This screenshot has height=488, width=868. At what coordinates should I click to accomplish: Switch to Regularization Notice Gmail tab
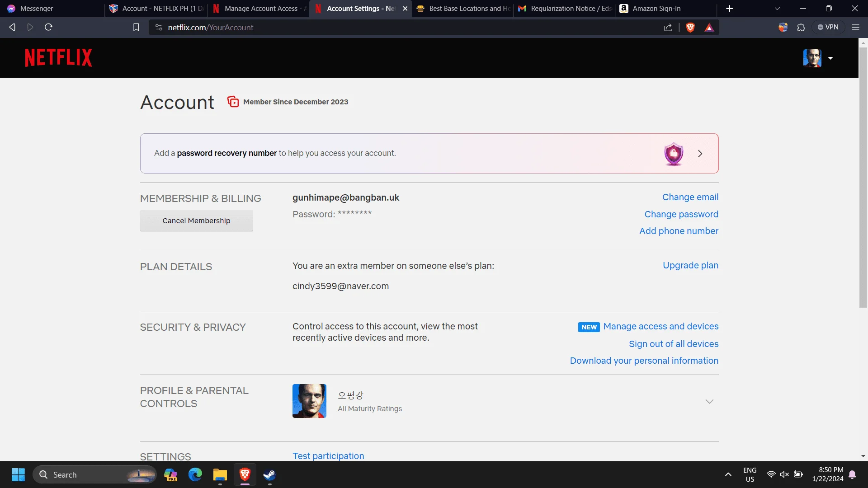[x=565, y=9]
